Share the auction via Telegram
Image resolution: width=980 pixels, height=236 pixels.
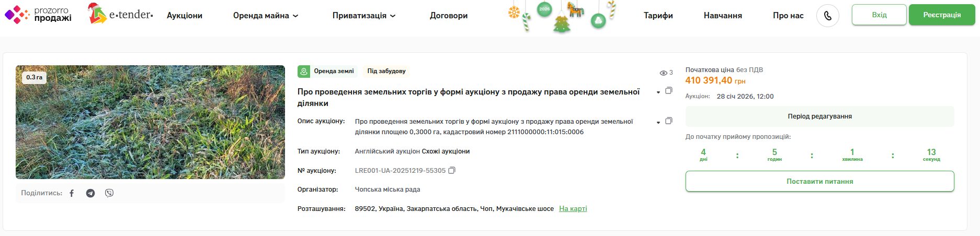(x=90, y=193)
